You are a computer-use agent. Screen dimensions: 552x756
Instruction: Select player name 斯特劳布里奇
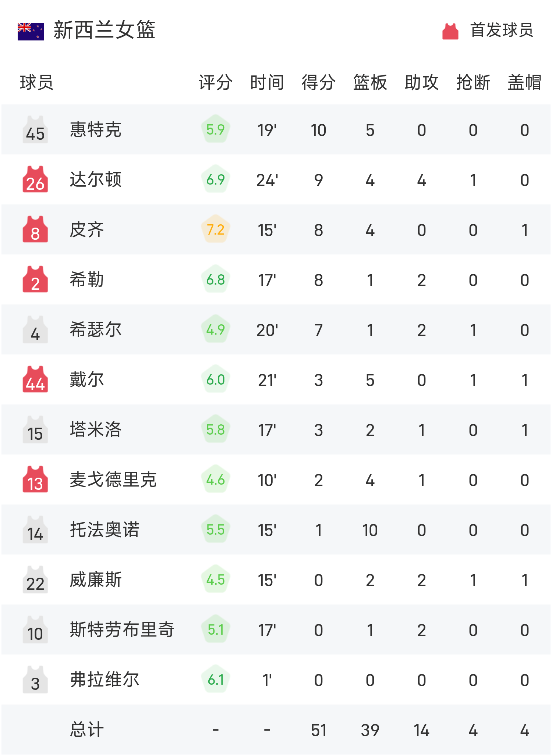tap(122, 630)
